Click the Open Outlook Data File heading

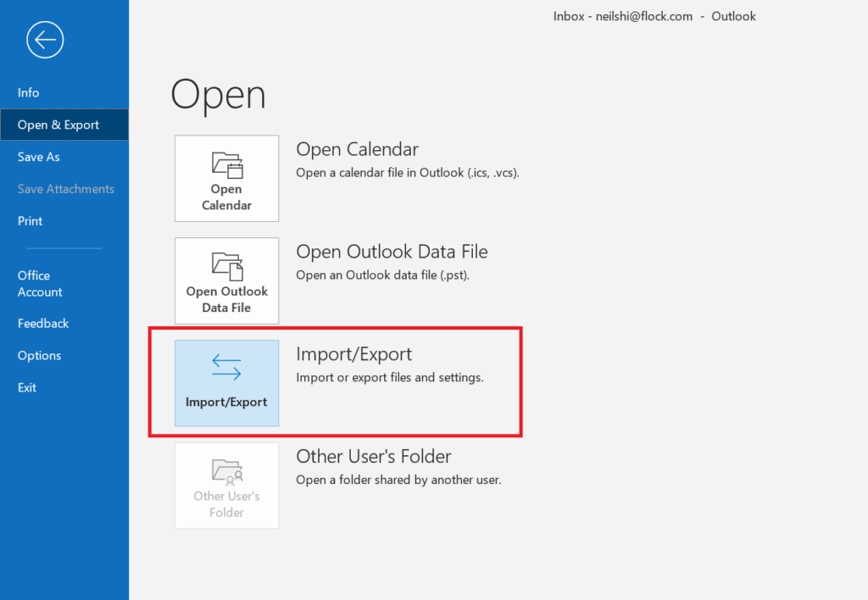[392, 252]
